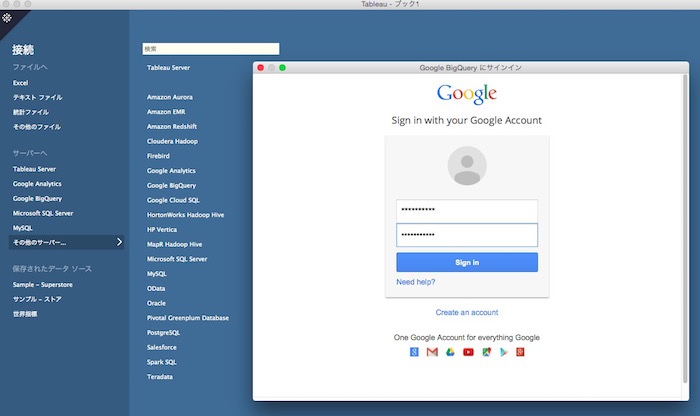Open 世界指標 saved data source

tap(25, 314)
